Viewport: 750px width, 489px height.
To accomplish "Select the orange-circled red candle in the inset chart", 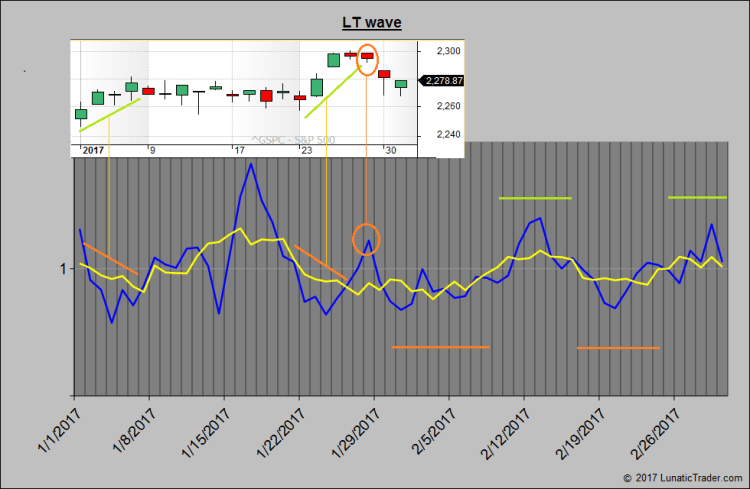I will pyautogui.click(x=367, y=57).
